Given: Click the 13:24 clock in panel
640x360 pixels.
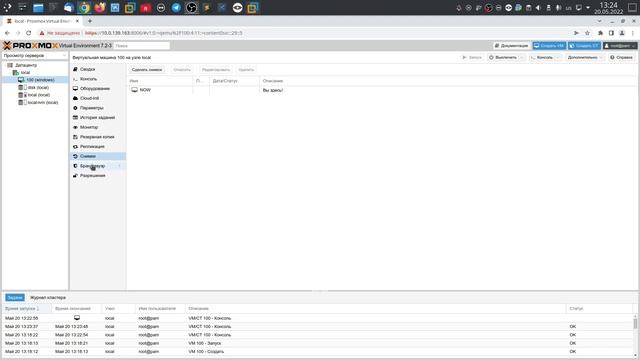Looking at the screenshot, I should (x=608, y=5).
